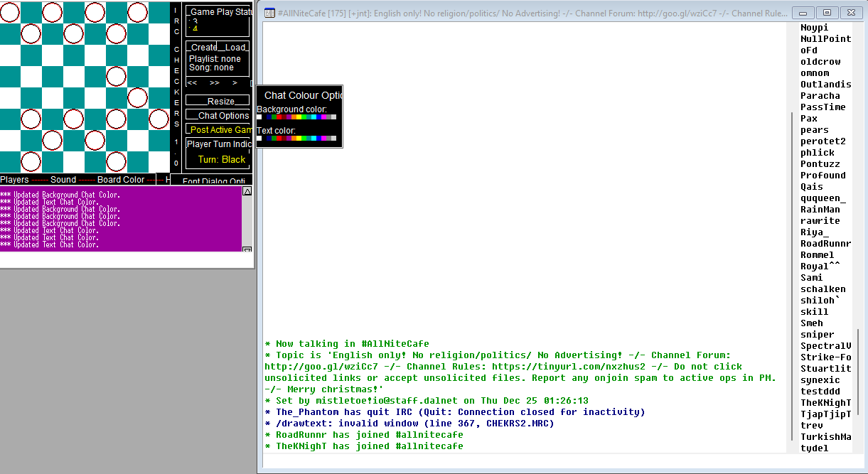Screen dimensions: 868x474
Task: Select user Profound in nick list
Action: [823, 176]
